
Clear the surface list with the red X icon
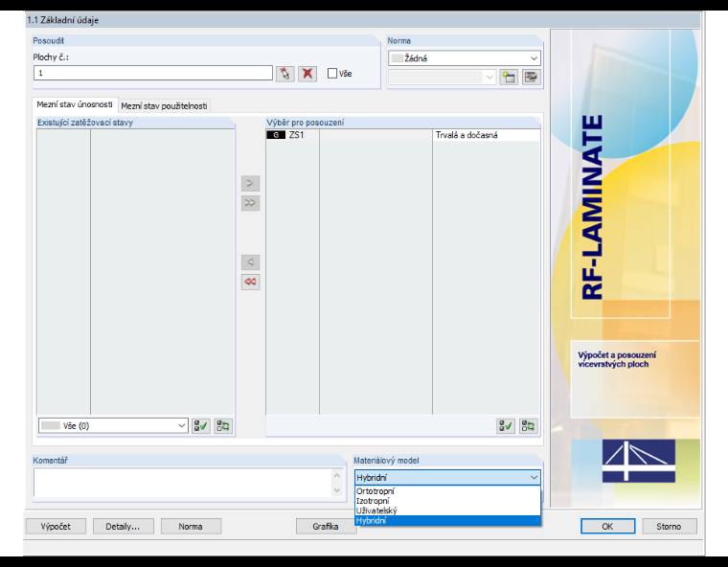tap(307, 74)
